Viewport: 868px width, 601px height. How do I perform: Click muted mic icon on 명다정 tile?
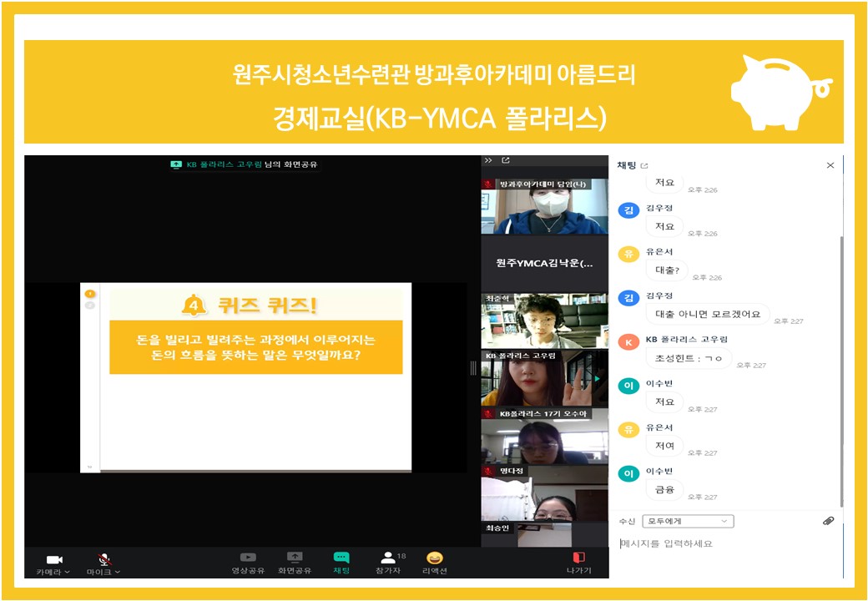pyautogui.click(x=488, y=471)
